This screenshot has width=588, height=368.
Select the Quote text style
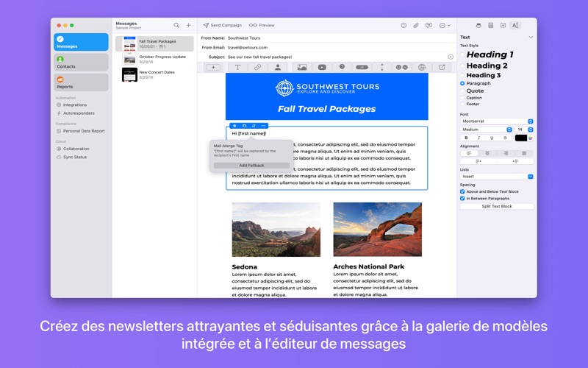tap(472, 91)
